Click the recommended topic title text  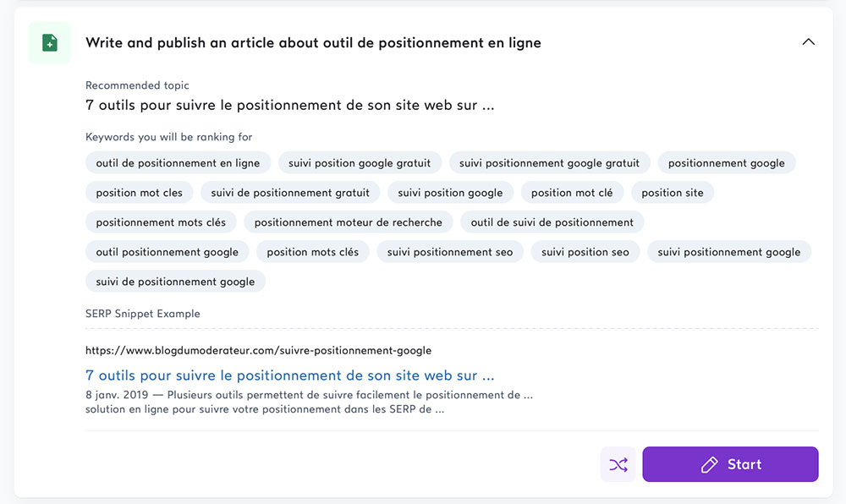(289, 105)
